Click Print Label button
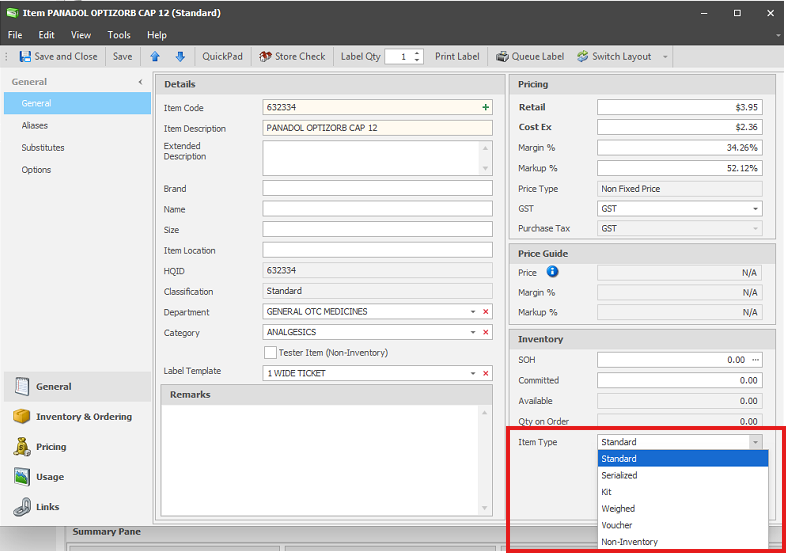Screen dimensions: 786x553 [457, 57]
